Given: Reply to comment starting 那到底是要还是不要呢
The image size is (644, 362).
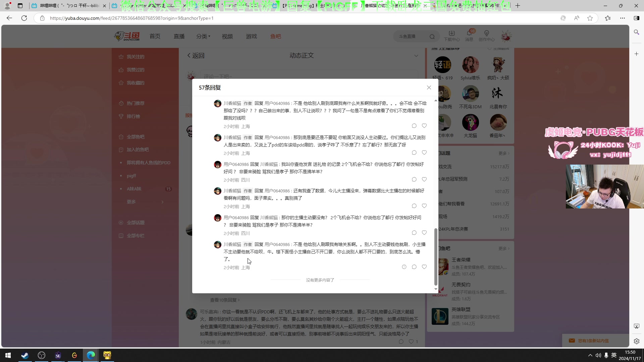Looking at the screenshot, I should click(x=414, y=153).
